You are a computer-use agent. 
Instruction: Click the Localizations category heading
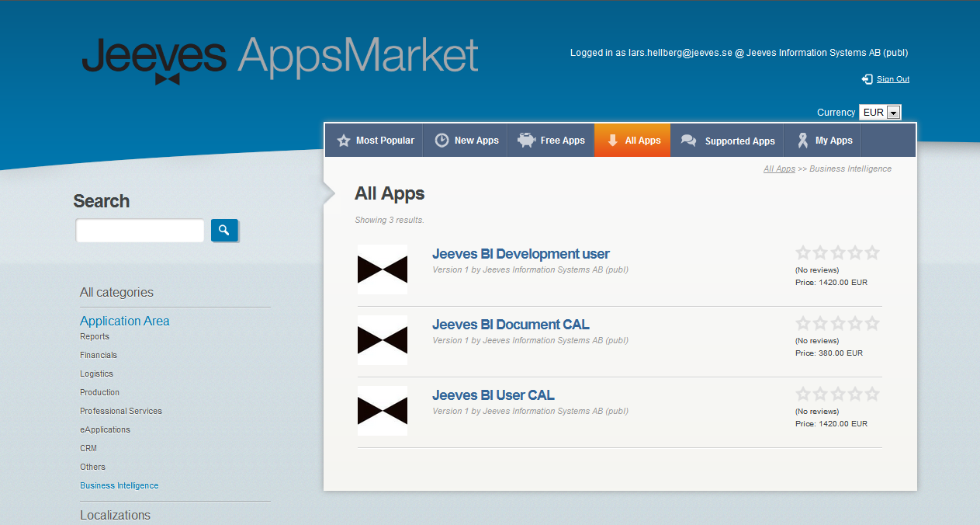(x=115, y=516)
